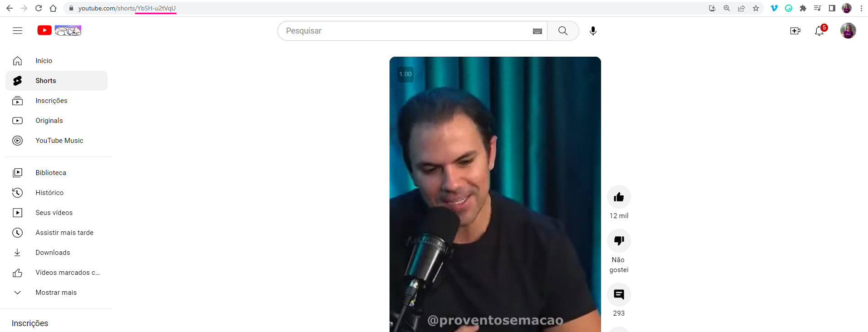Open the on-screen keyboard icon in search

538,31
